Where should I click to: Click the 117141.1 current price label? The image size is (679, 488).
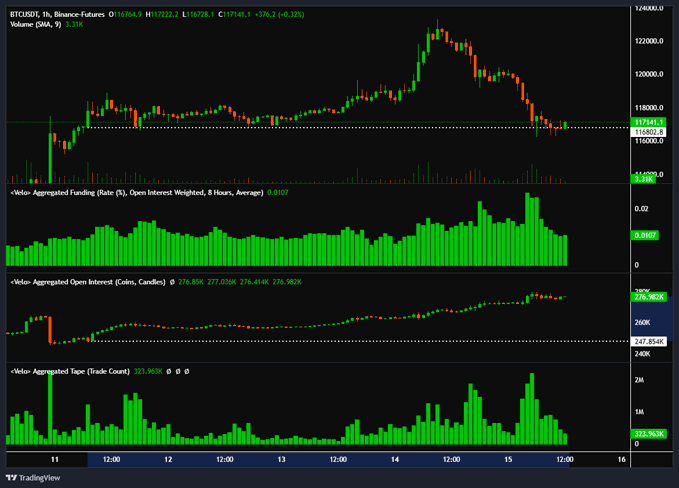pyautogui.click(x=649, y=121)
